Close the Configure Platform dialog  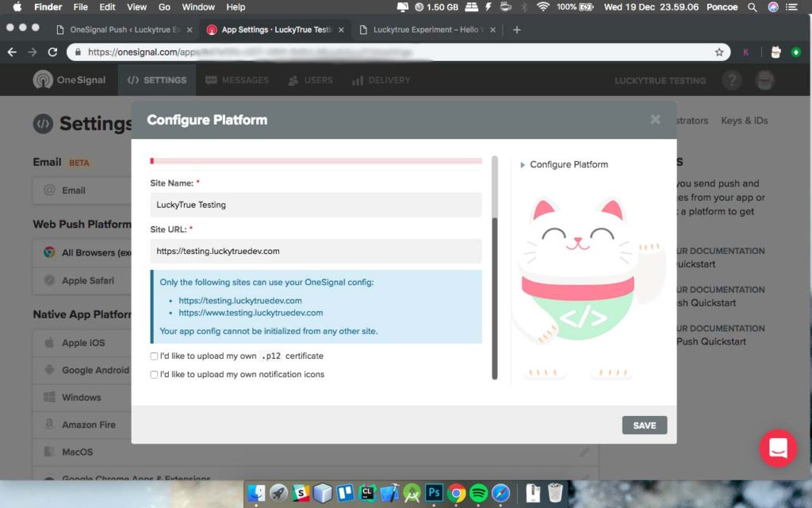click(x=655, y=120)
